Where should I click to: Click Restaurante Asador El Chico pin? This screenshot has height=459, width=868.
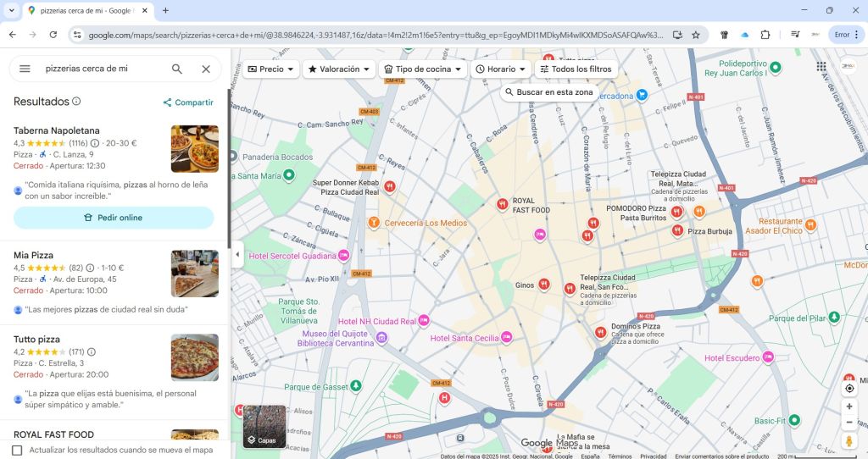810,224
